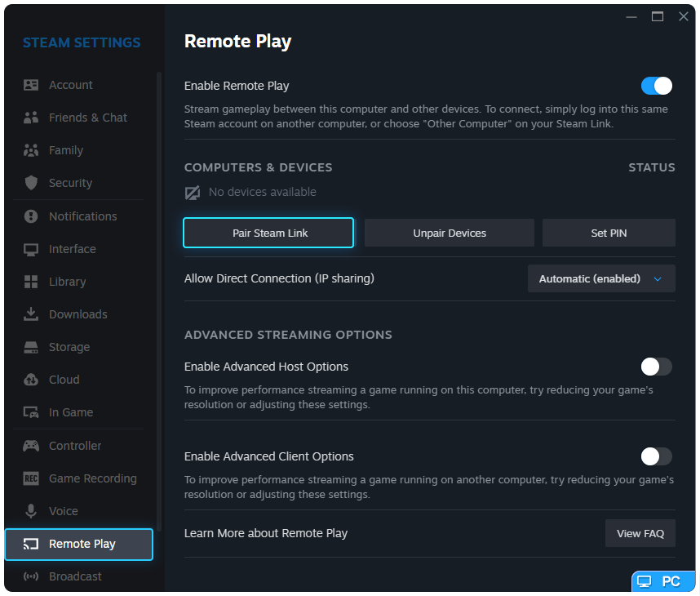Open Security settings section
The width and height of the screenshot is (700, 596).
tap(79, 183)
